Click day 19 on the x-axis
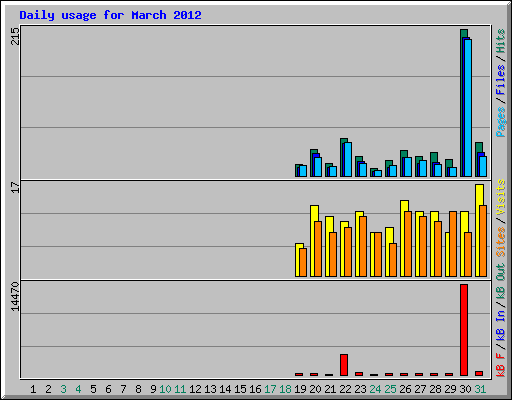 (x=300, y=389)
